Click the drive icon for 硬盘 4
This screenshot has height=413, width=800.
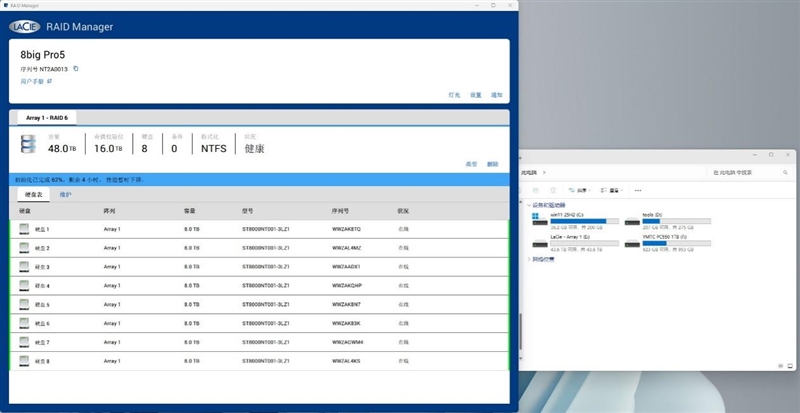pos(24,285)
